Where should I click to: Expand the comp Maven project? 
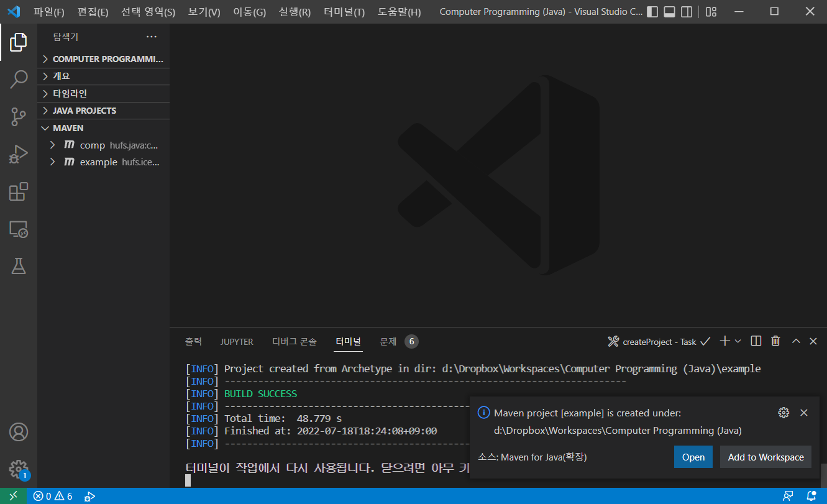click(103, 145)
